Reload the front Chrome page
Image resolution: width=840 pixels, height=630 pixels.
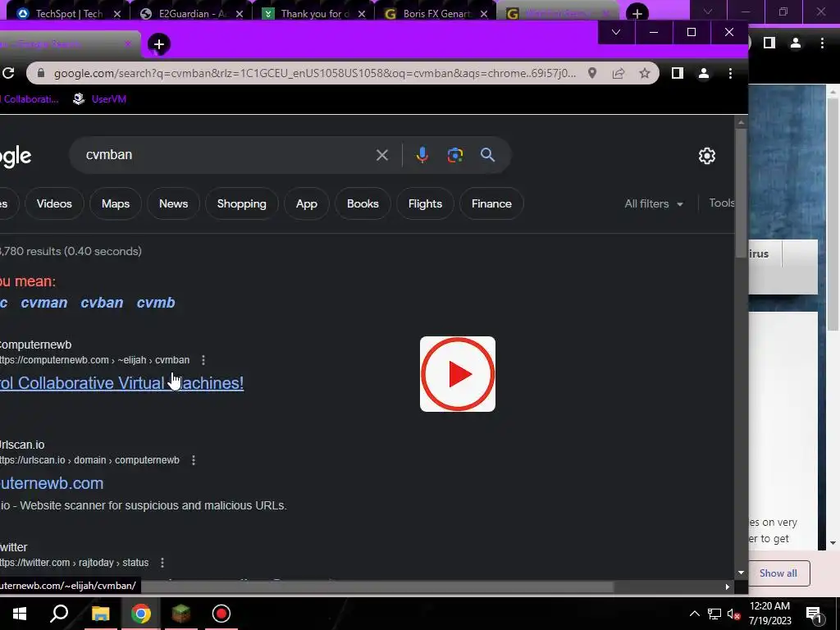coord(8,73)
